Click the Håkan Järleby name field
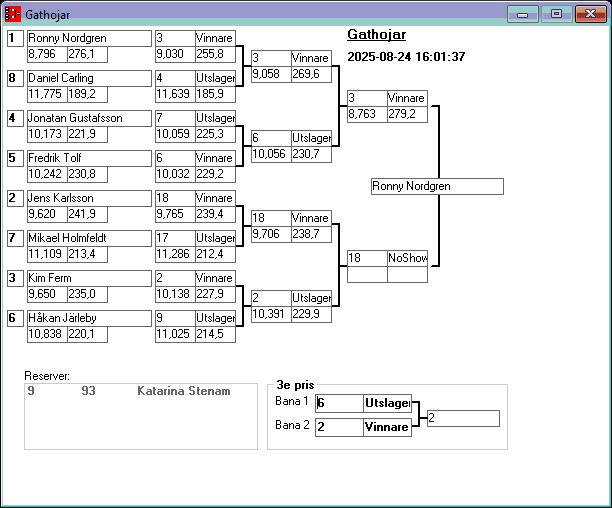Screen dimensions: 612x508 tap(89, 318)
